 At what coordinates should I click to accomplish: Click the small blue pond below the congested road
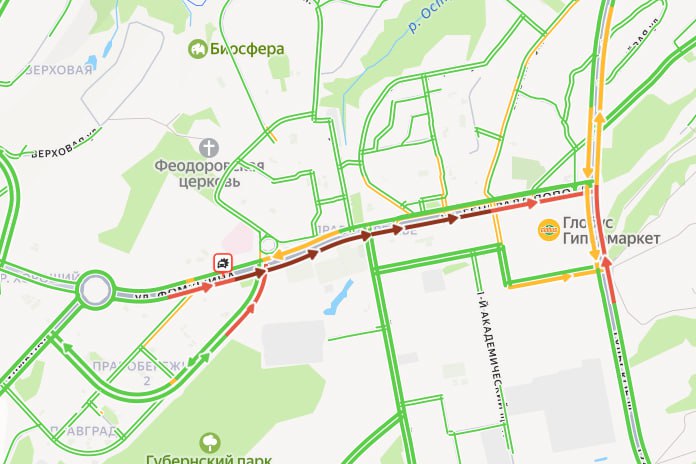[x=338, y=297]
